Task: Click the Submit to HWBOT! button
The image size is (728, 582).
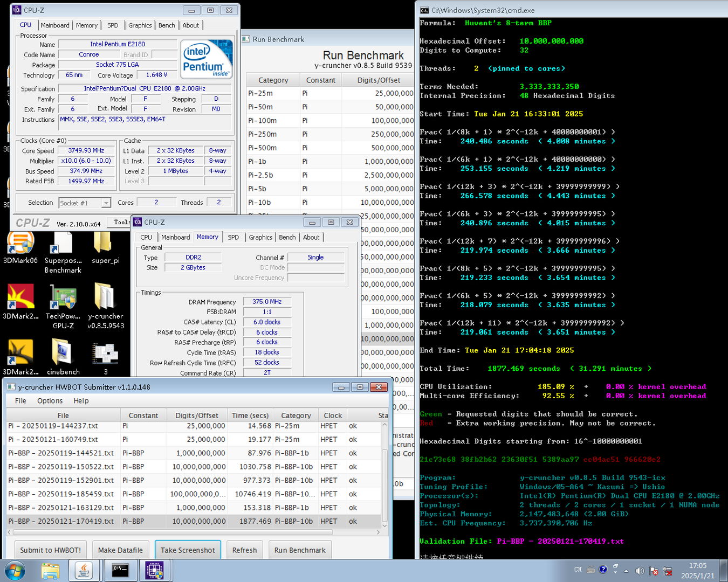Action: (50, 550)
